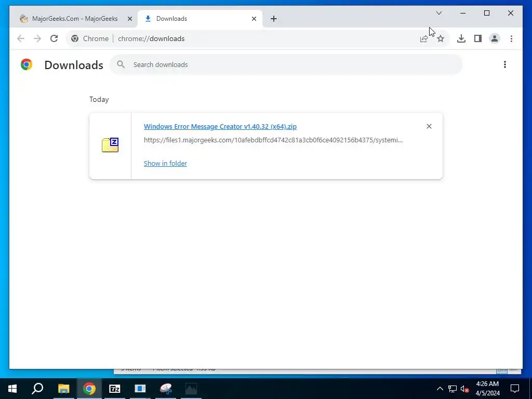The width and height of the screenshot is (532, 399).
Task: Click the network status tray icon
Action: pos(453,389)
